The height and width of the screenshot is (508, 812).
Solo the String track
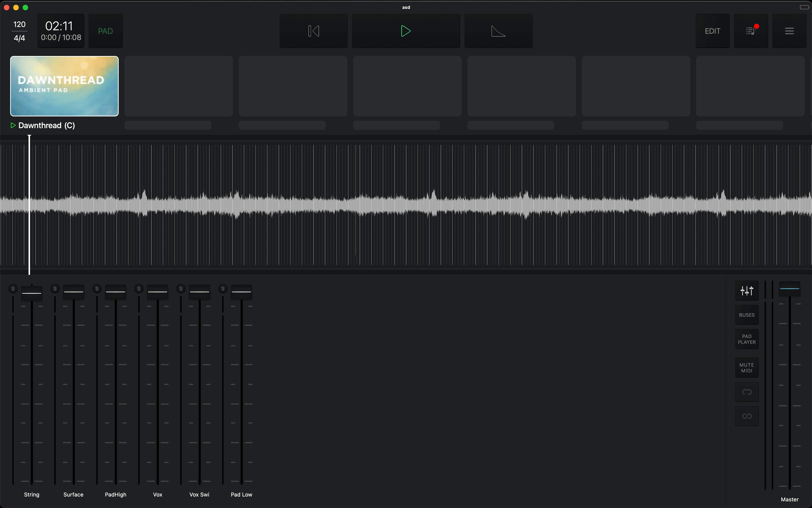point(13,289)
